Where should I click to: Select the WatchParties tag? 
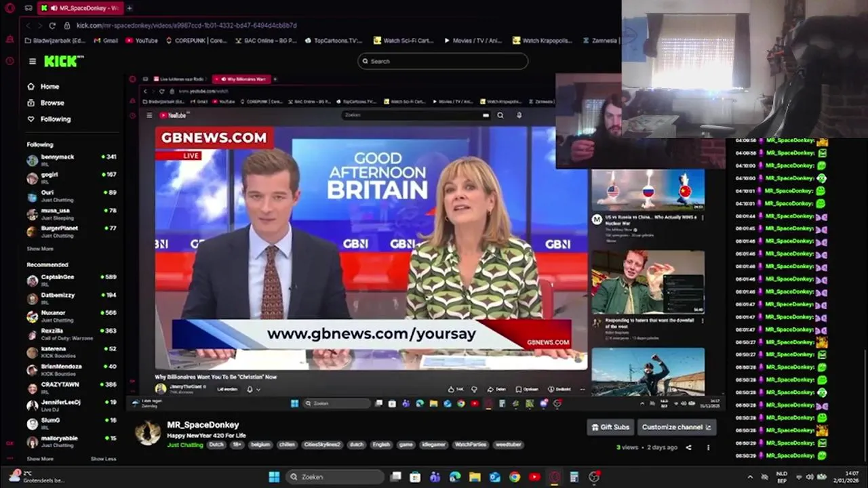(x=470, y=445)
